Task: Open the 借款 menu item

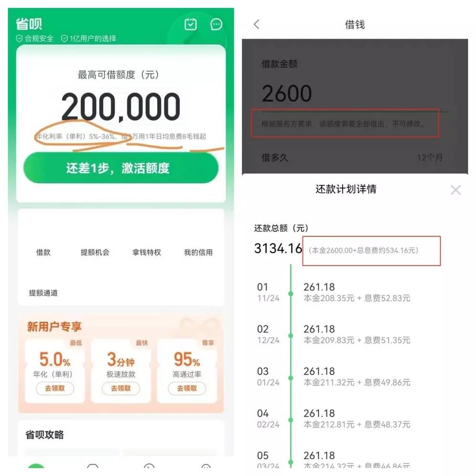Action: tap(43, 252)
